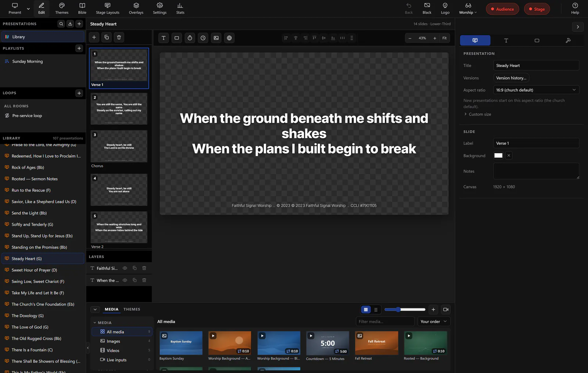Delete the selected slide
The width and height of the screenshot is (588, 373).
point(119,37)
